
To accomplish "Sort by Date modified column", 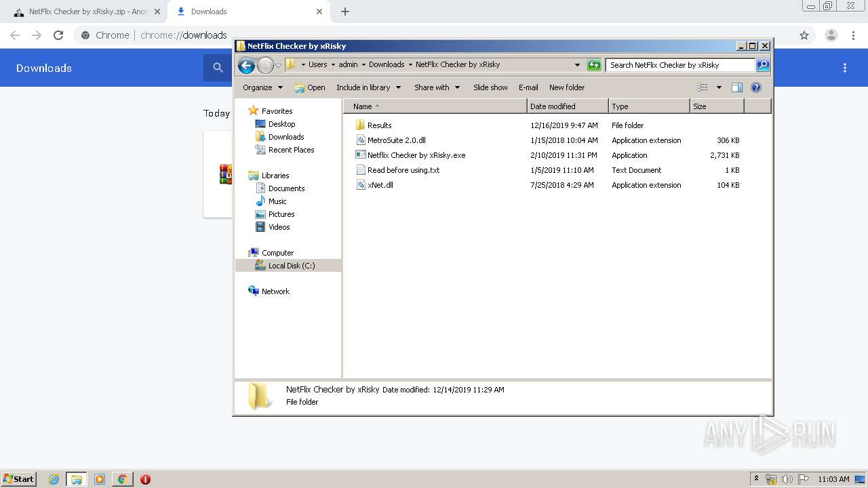I will coord(568,106).
